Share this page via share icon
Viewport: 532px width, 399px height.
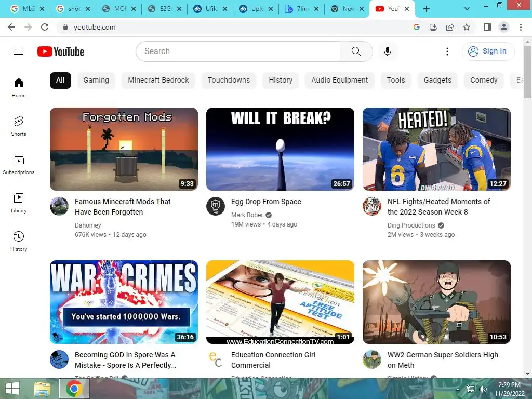(x=450, y=27)
